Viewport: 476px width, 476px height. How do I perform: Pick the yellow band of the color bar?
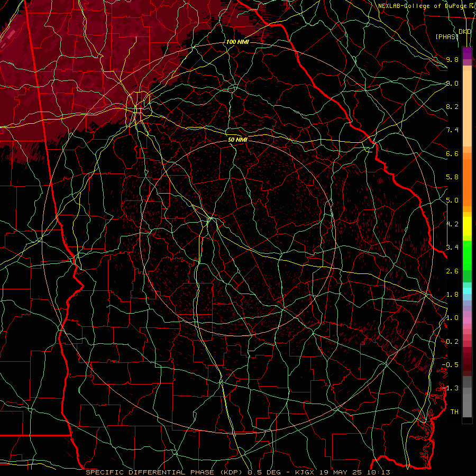point(467,226)
